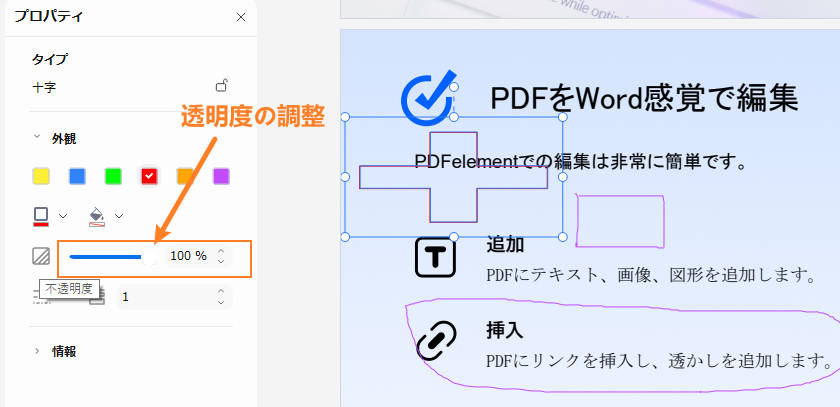
Task: Collapse the 外観 section
Action: [x=37, y=138]
